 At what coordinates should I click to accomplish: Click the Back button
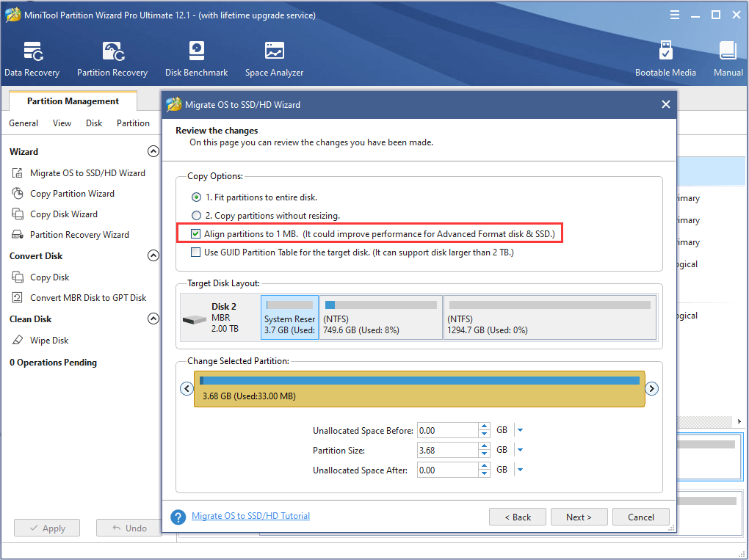click(518, 517)
